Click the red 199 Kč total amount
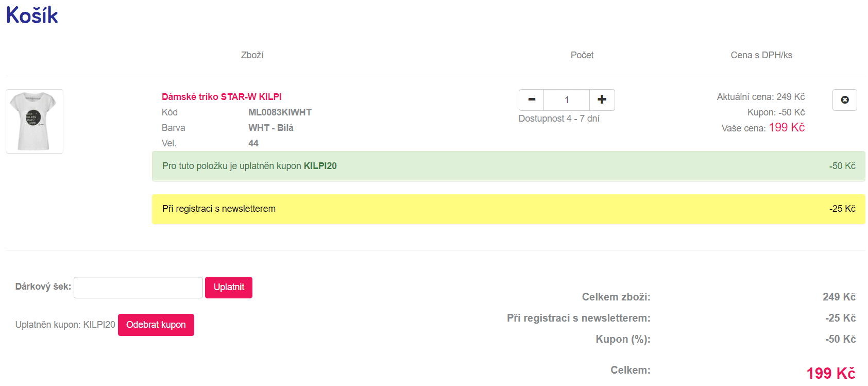This screenshot has height=386, width=868. [x=831, y=373]
